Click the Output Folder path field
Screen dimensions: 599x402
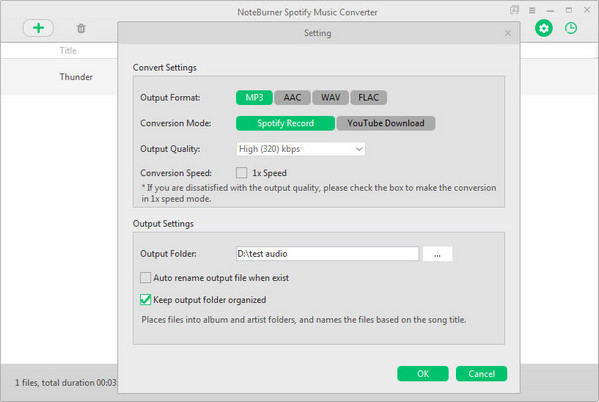coord(327,254)
